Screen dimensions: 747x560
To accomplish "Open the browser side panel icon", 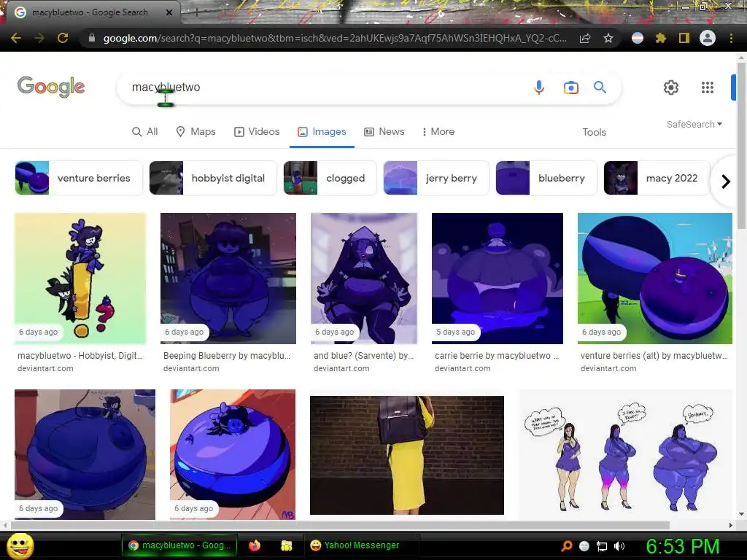I will click(x=684, y=38).
